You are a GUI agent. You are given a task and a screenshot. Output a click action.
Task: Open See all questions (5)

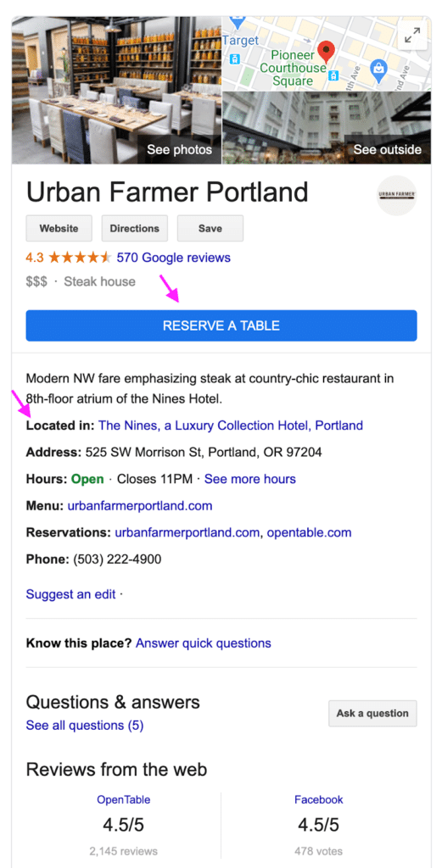85,726
